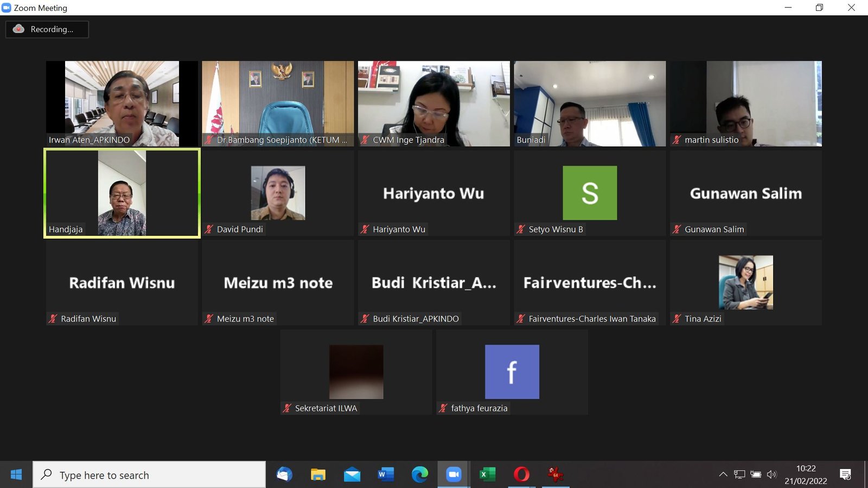Viewport: 868px width, 488px height.
Task: Click the taskbar search box
Action: point(149,475)
